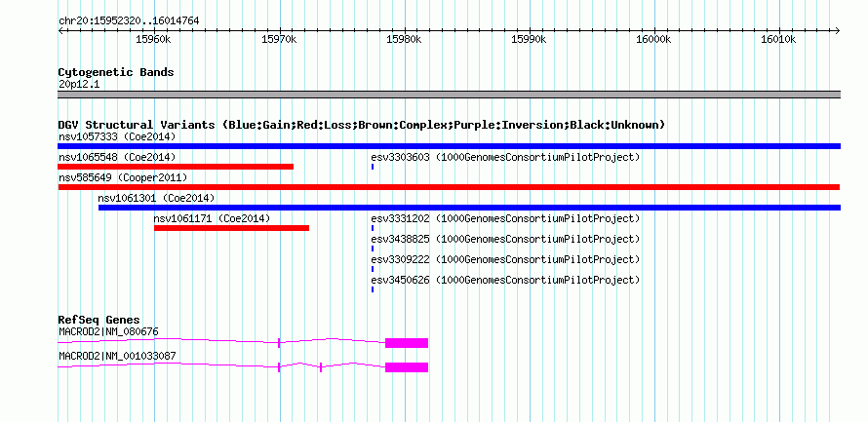The height and width of the screenshot is (422, 868).
Task: Click the nsv1057333 (Coe2014) label
Action: (117, 136)
